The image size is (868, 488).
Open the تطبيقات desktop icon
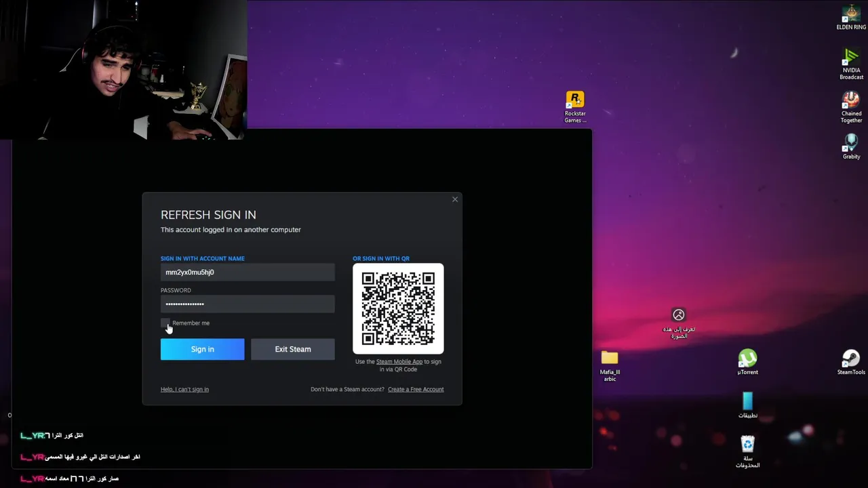pos(747,405)
